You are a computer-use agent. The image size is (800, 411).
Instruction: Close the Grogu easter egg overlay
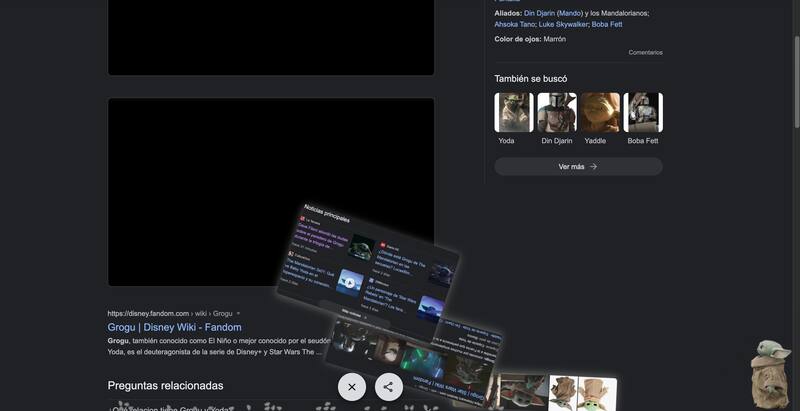click(352, 387)
